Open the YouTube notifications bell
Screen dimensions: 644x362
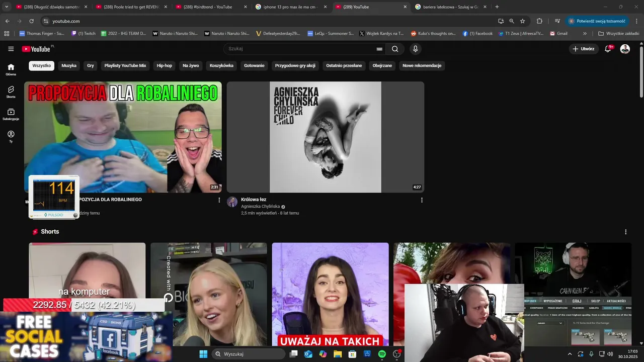click(608, 49)
